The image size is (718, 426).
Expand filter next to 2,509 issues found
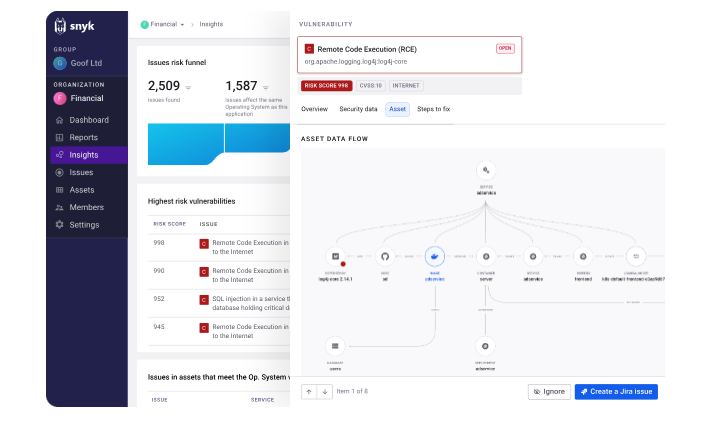tap(188, 87)
